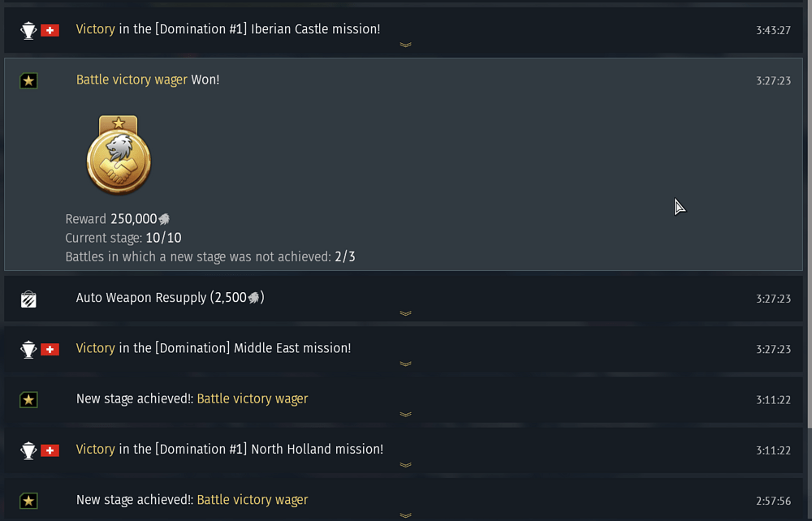Expand the Middle East mission entry chevron

406,364
